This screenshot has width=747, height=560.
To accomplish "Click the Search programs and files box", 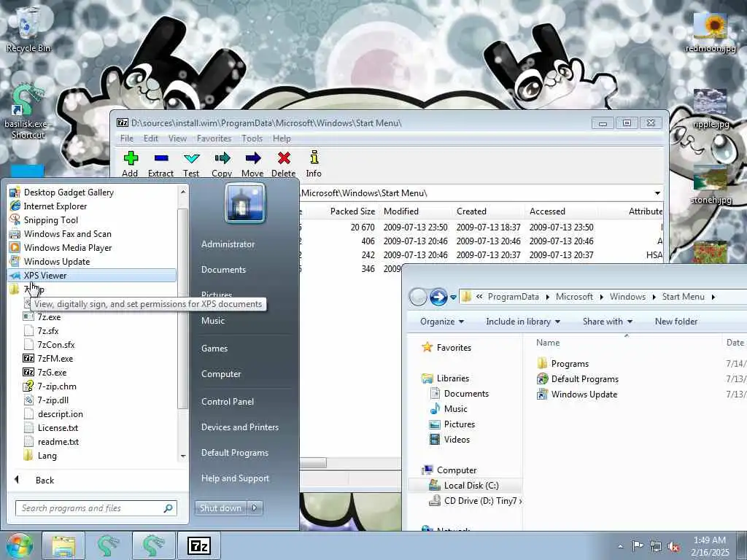I will 96,508.
